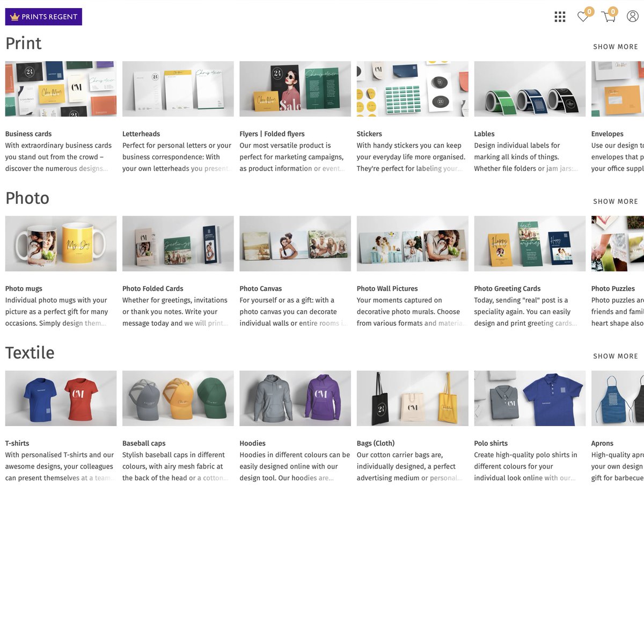Open the user account icon
Screen dimensions: 644x644
click(x=632, y=17)
